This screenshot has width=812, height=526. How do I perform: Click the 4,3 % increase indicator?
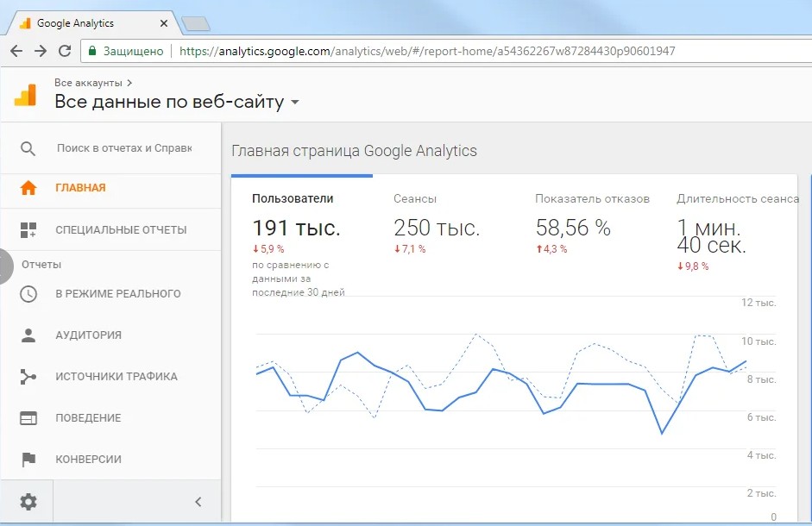tap(551, 249)
